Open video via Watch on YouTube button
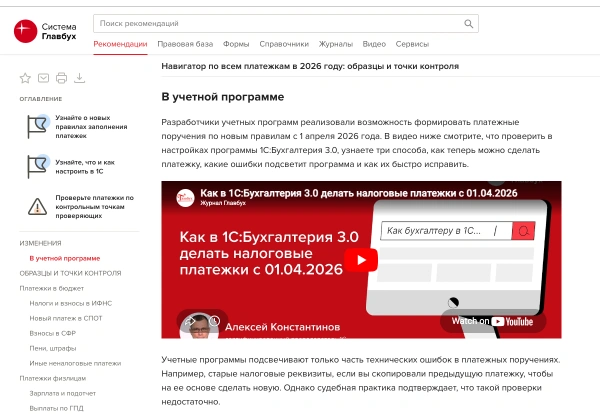Screen dimensions: 600x414 (493, 321)
